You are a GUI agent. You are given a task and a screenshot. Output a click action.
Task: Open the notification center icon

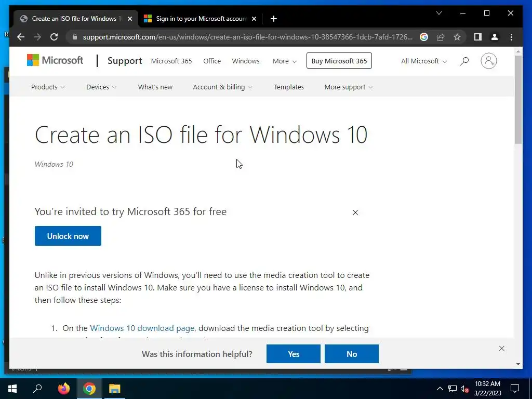coord(515,389)
